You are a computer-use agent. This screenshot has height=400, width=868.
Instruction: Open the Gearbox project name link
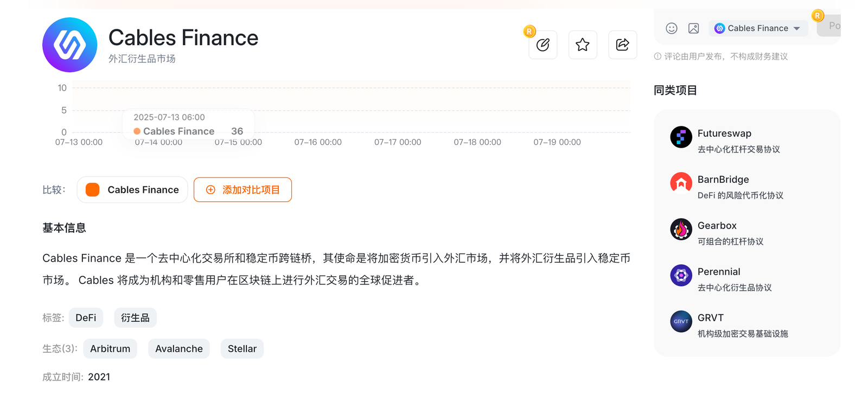[717, 226]
